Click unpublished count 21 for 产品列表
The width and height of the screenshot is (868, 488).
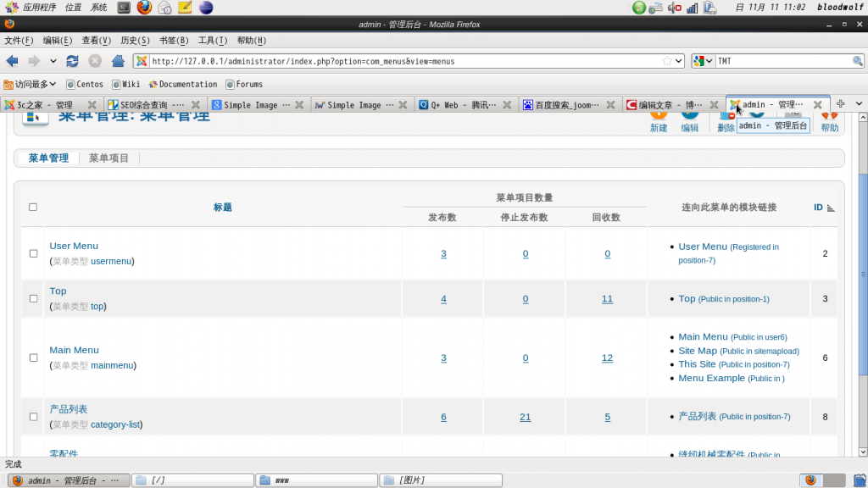click(x=525, y=417)
